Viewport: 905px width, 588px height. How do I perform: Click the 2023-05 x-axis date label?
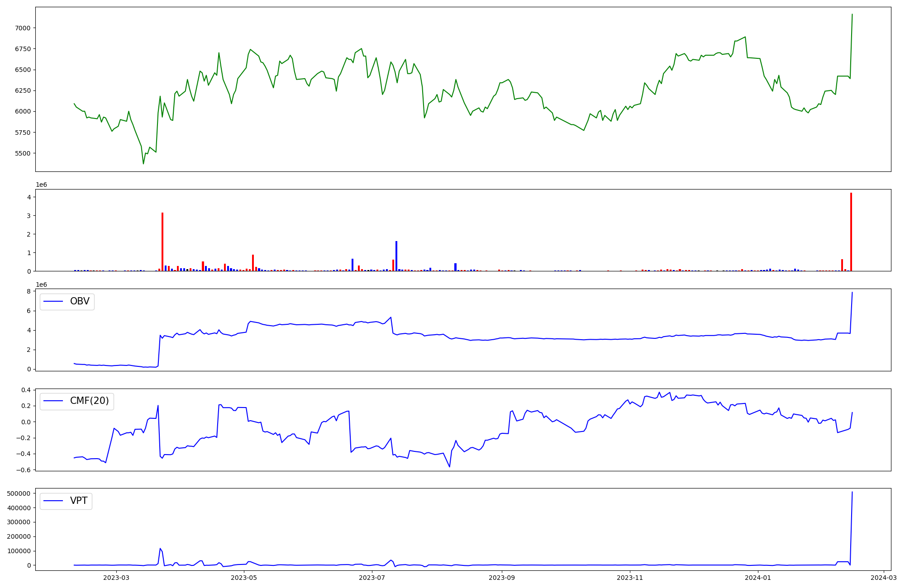[244, 578]
